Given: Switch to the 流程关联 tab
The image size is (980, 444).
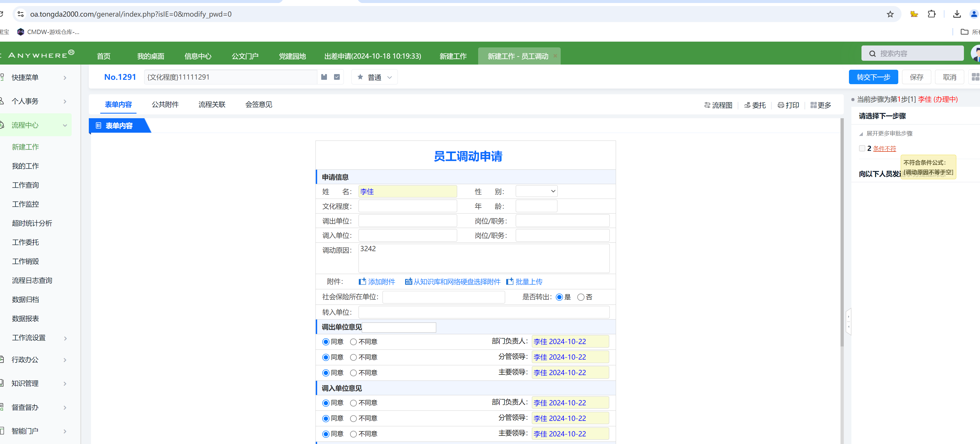Looking at the screenshot, I should pyautogui.click(x=212, y=105).
